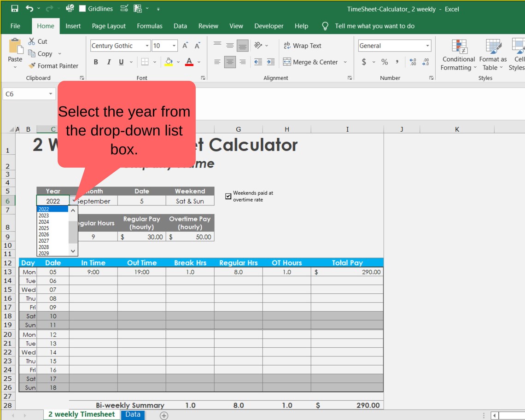Image resolution: width=525 pixels, height=420 pixels.
Task: Open Conditional Formatting in the Styles group
Action: pos(458,55)
